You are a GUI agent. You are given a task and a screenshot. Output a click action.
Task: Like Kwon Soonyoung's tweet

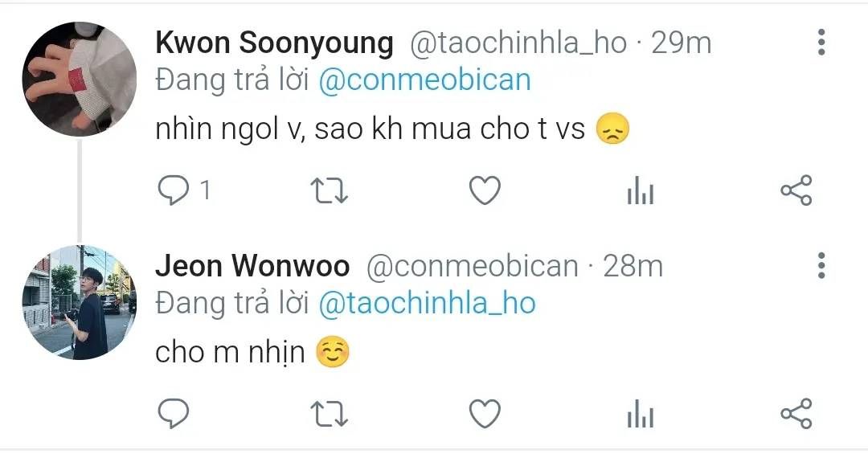[x=484, y=190]
